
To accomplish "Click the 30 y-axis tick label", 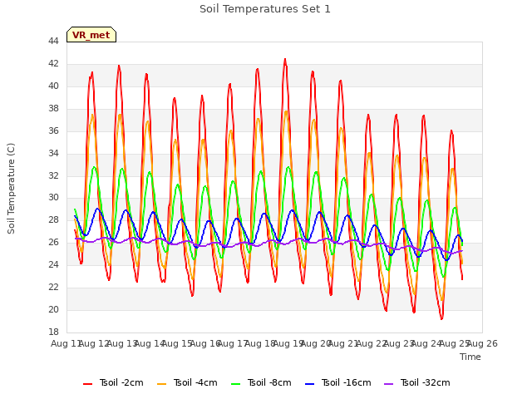I will 53,198.
